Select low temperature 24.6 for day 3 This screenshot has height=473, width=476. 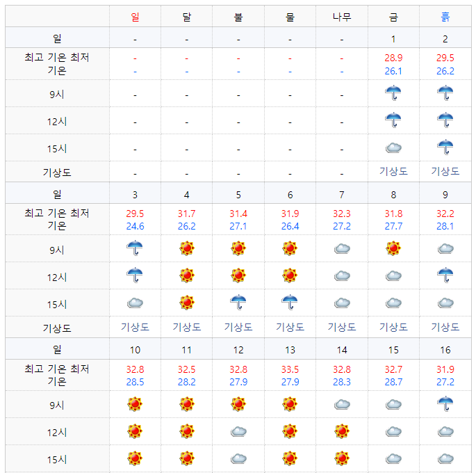click(x=135, y=226)
